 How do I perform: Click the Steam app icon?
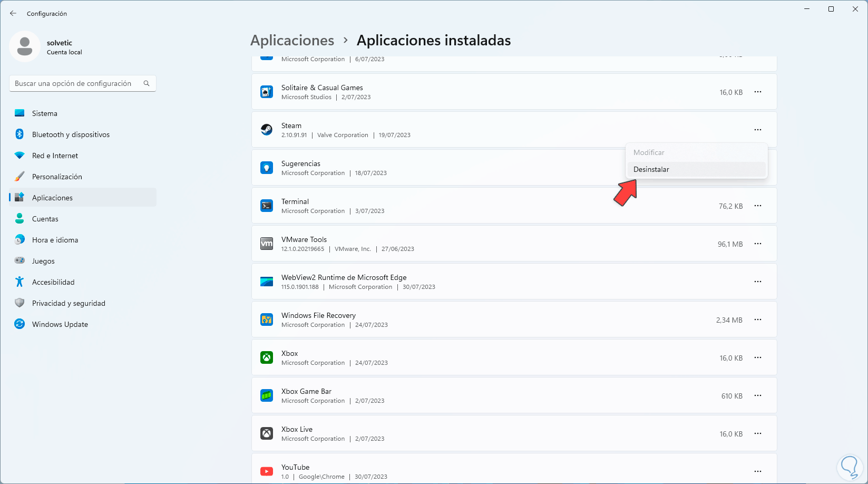pos(267,130)
